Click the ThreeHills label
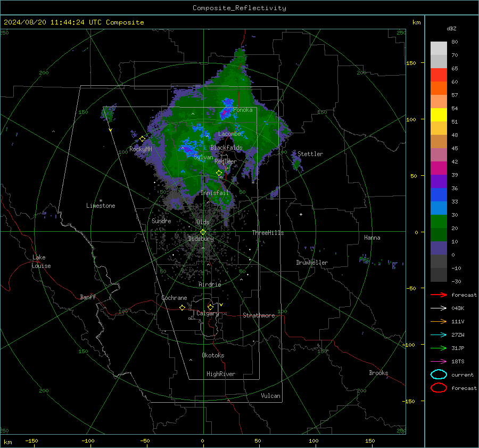The width and height of the screenshot is (479, 448). coord(268,233)
